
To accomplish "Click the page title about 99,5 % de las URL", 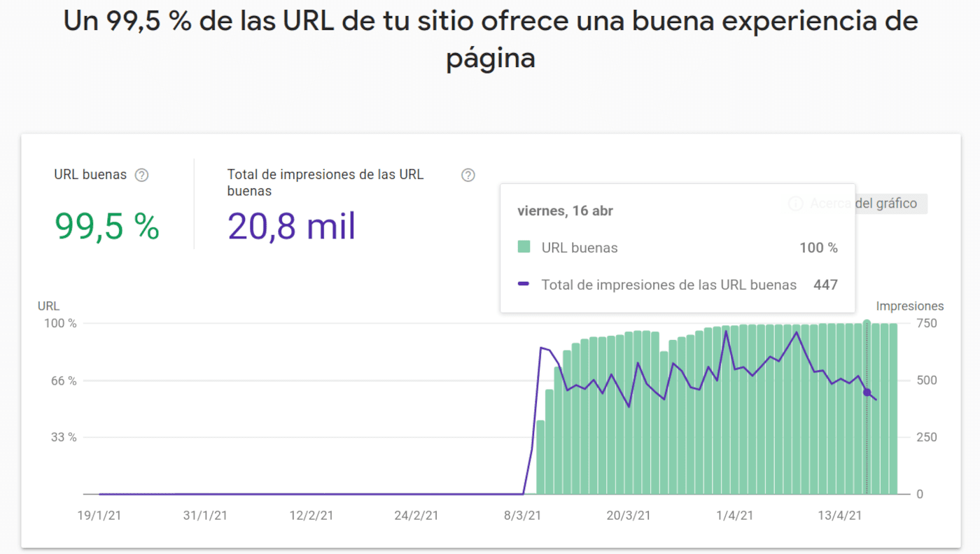I will (491, 39).
